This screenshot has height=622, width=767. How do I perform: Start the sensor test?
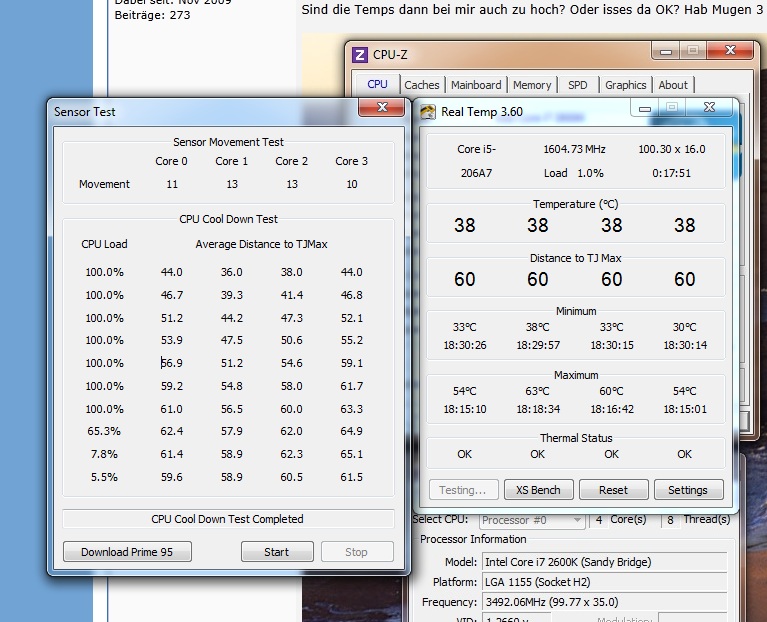click(277, 552)
